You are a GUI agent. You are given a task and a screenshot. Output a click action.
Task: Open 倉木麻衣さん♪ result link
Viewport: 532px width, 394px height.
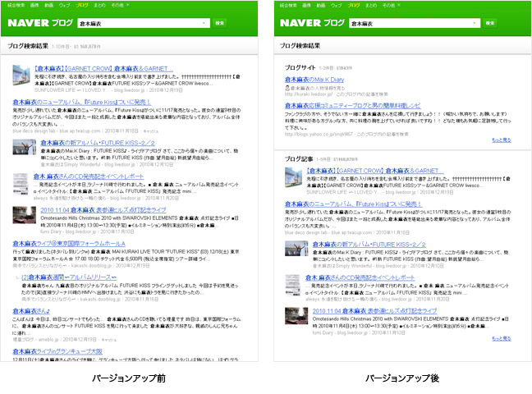point(31,311)
